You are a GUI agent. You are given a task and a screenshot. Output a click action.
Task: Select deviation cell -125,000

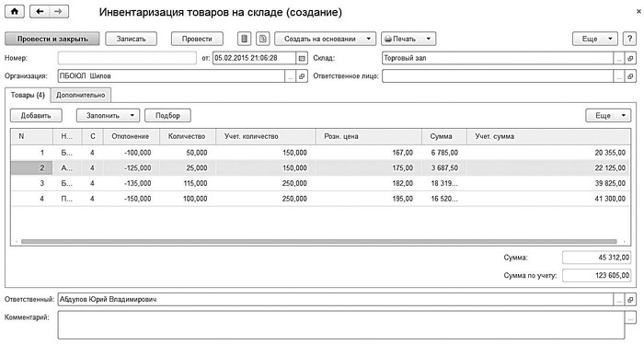(x=131, y=168)
